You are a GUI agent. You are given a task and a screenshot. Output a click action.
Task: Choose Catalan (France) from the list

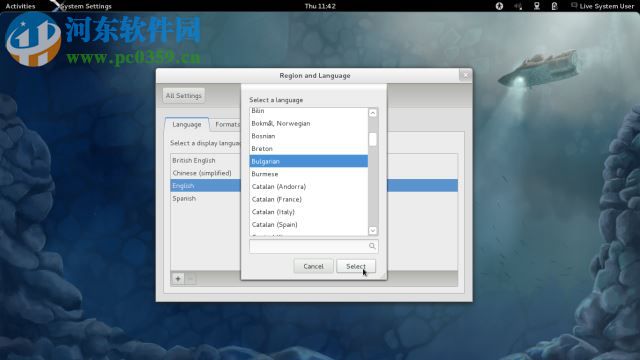[x=309, y=199]
